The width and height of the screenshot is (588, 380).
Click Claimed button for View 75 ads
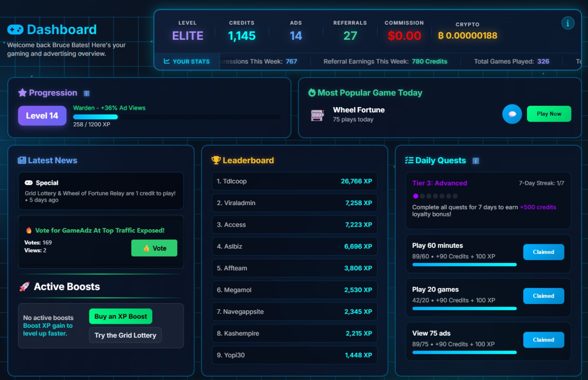543,340
